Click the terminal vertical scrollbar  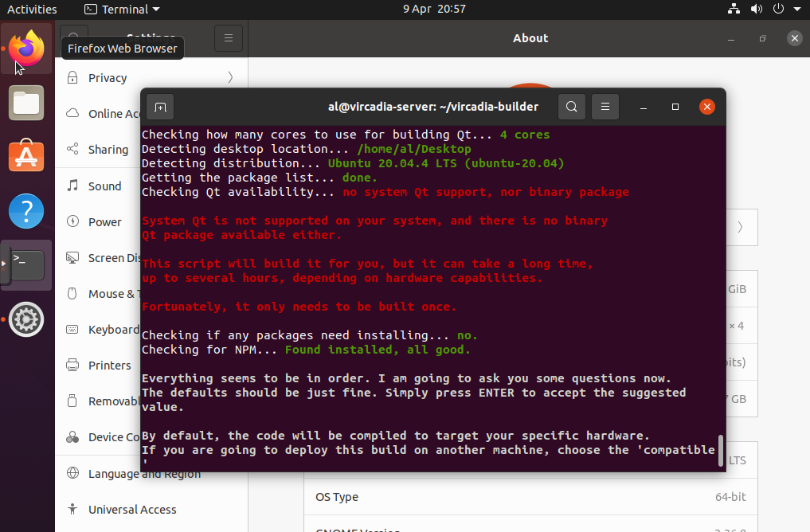tap(721, 451)
